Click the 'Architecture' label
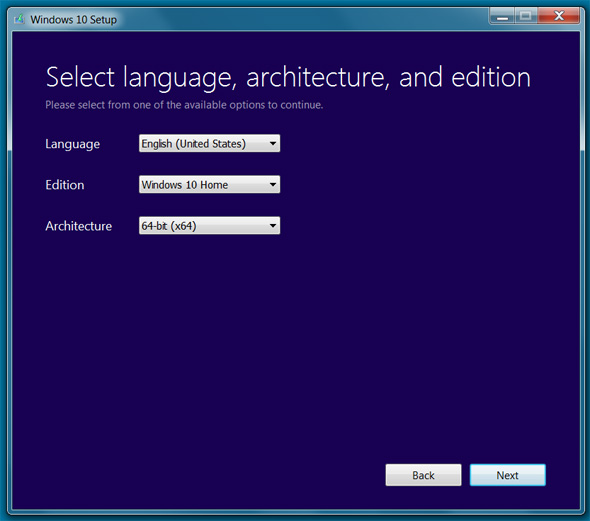The image size is (590, 521). tap(79, 226)
